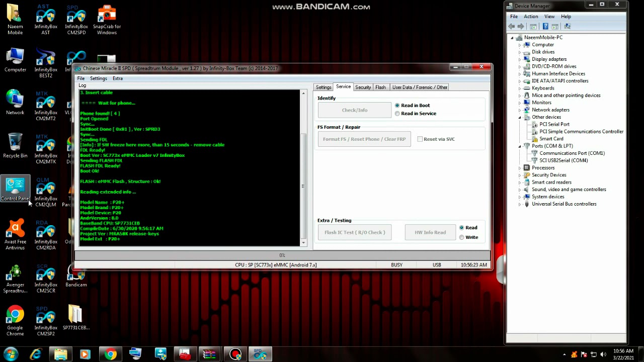Expand Sound, video and game controllers
Image resolution: width=644 pixels, height=362 pixels.
click(520, 190)
